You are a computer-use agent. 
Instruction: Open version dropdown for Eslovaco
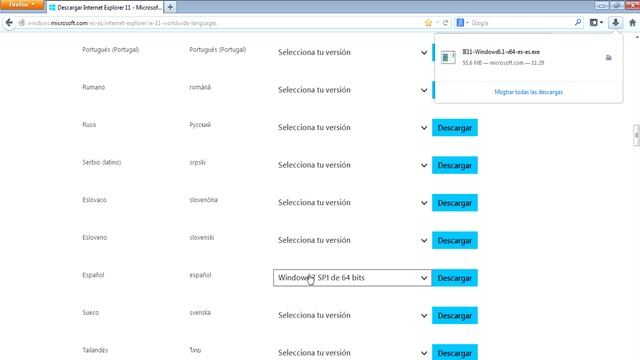coord(352,202)
